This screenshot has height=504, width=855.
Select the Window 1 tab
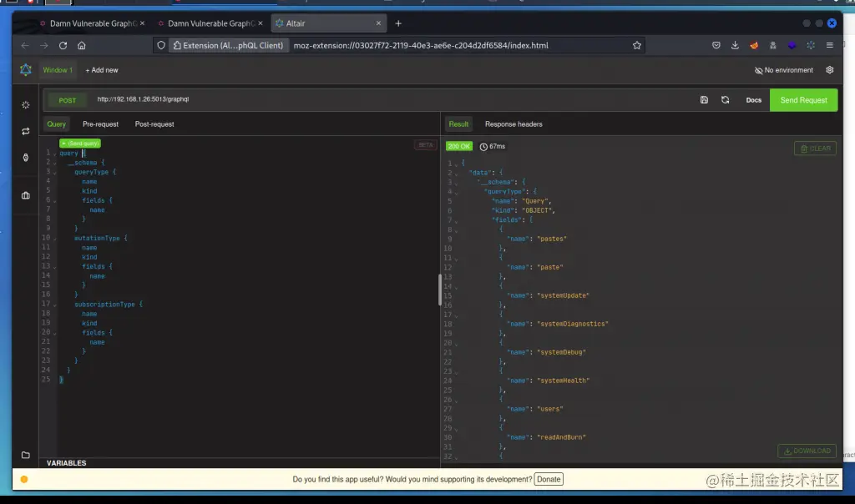58,70
